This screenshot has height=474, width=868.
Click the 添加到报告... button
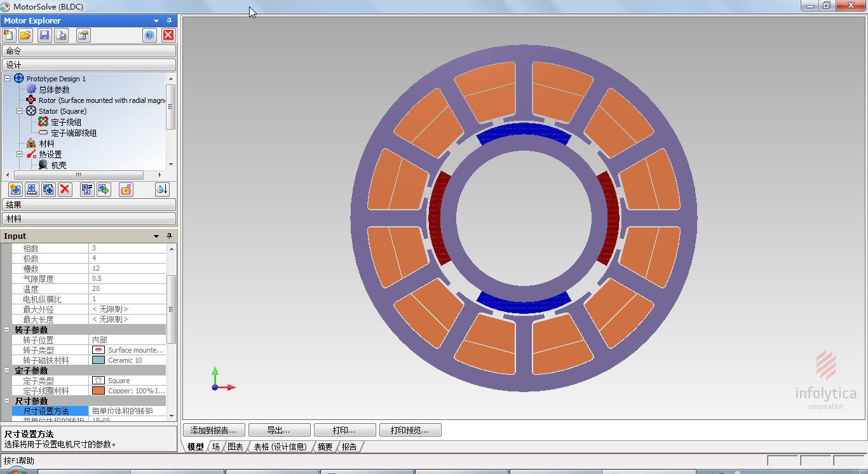(x=214, y=430)
